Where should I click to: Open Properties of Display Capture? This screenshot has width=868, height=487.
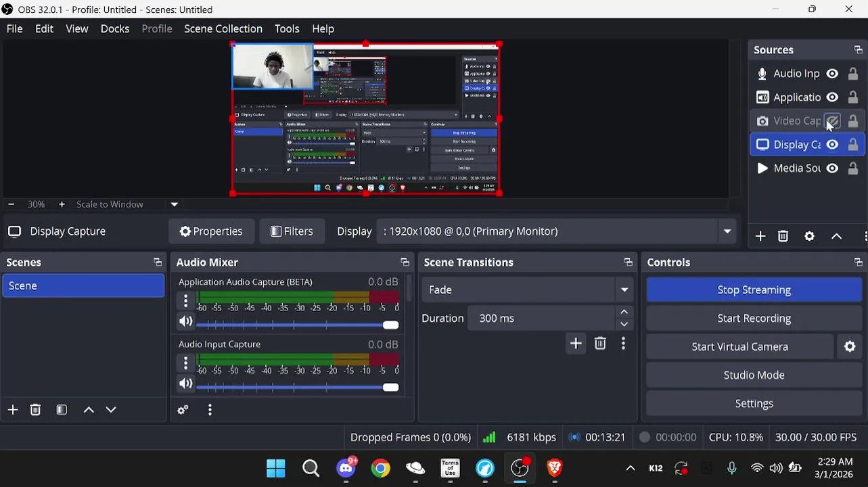pos(211,231)
